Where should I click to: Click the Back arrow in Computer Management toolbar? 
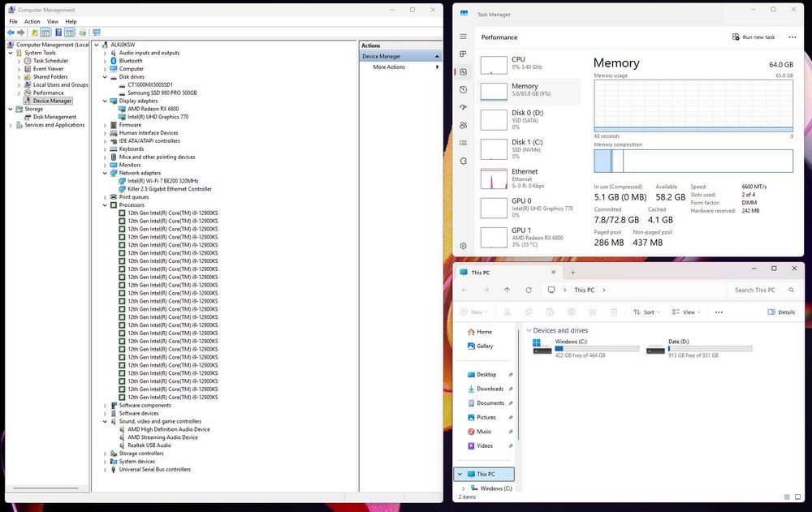click(x=11, y=32)
